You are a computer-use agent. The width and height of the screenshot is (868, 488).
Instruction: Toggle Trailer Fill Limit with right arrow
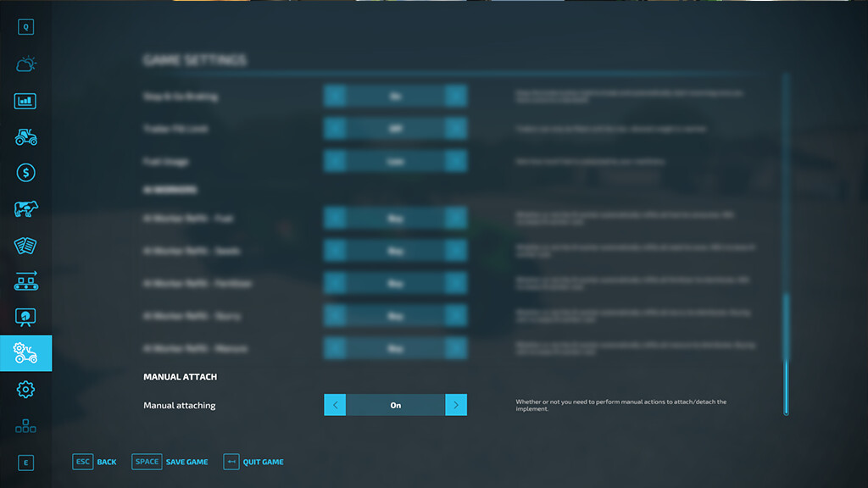[x=456, y=129]
